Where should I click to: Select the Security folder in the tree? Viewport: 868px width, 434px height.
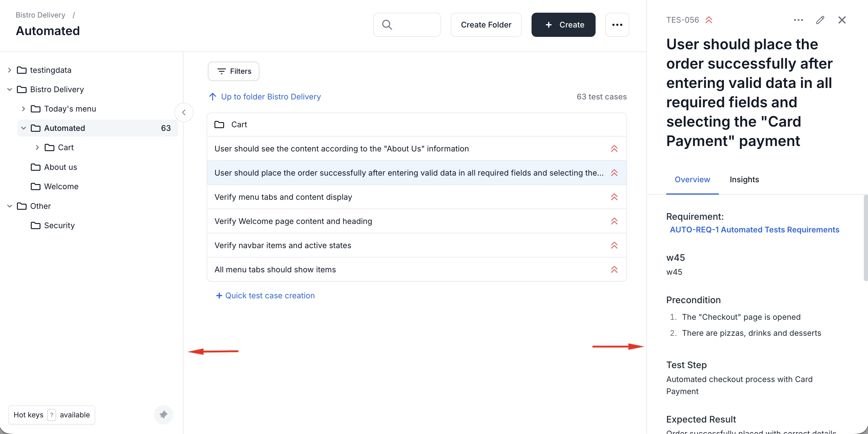pos(59,225)
